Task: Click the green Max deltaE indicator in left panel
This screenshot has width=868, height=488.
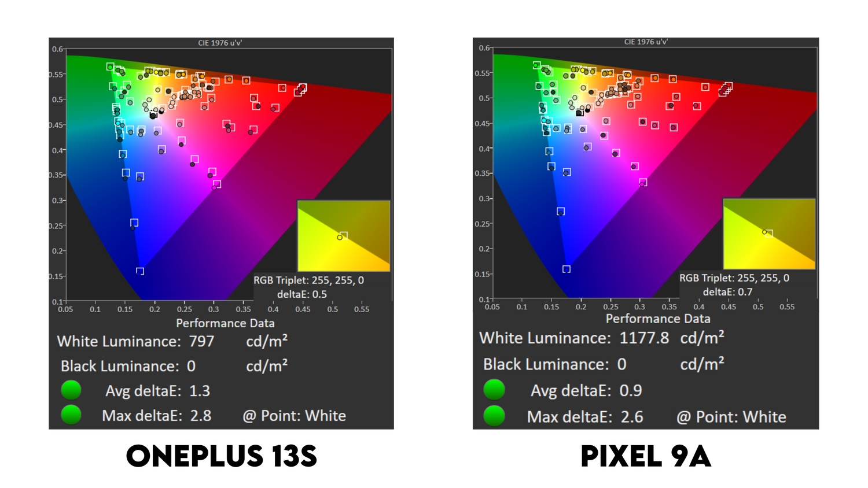Action: coord(71,415)
